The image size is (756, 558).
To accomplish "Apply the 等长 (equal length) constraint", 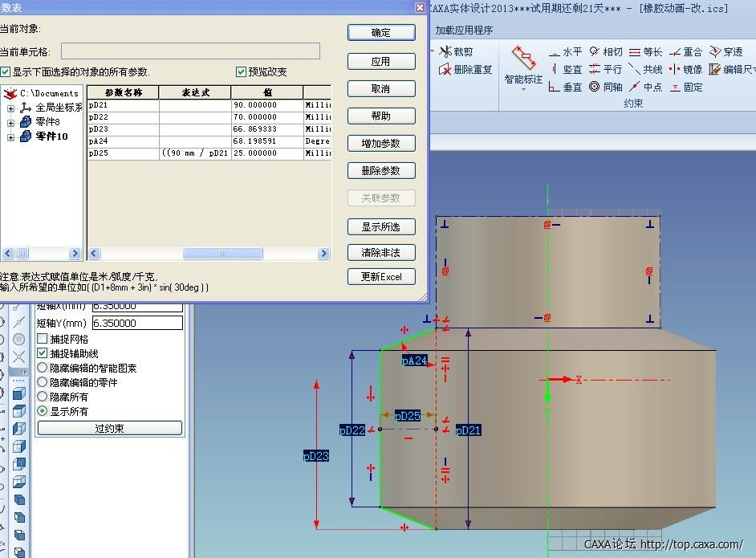I will [x=645, y=52].
